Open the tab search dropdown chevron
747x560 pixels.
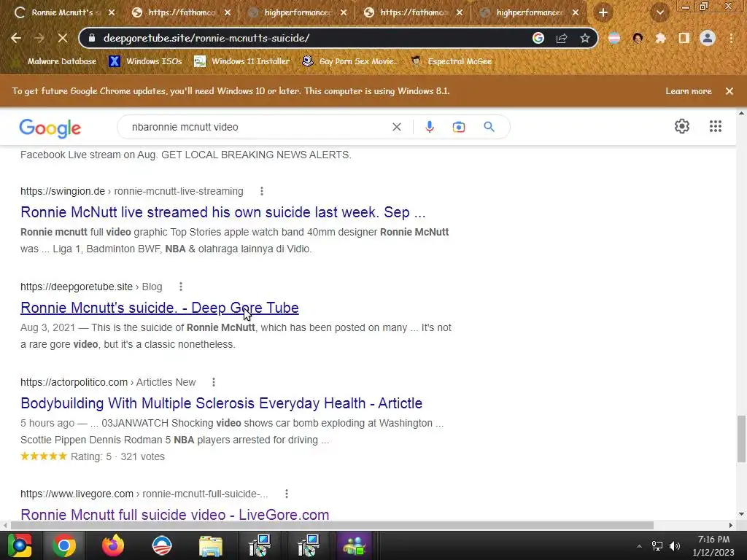tap(660, 13)
